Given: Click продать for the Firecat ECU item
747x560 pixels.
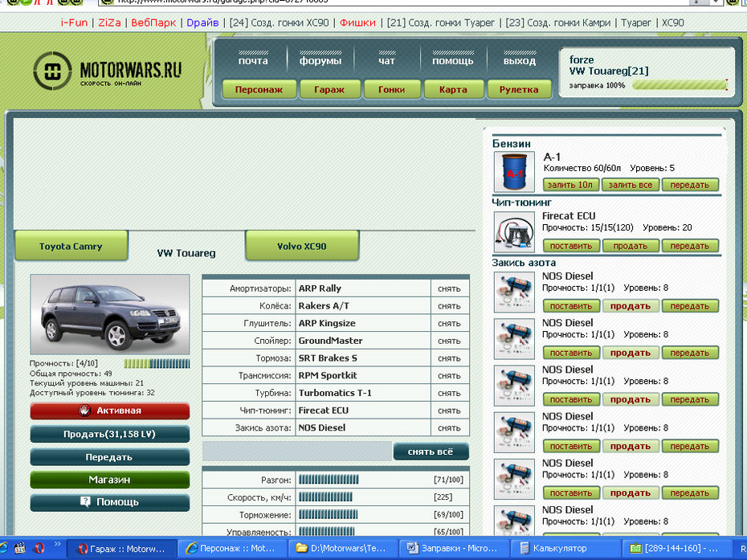Looking at the screenshot, I should (x=631, y=246).
